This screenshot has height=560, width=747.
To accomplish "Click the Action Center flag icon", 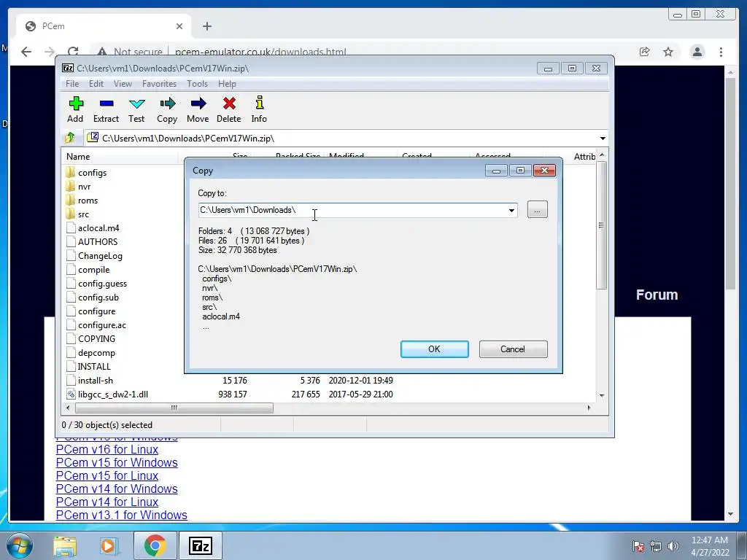I will pos(638,546).
